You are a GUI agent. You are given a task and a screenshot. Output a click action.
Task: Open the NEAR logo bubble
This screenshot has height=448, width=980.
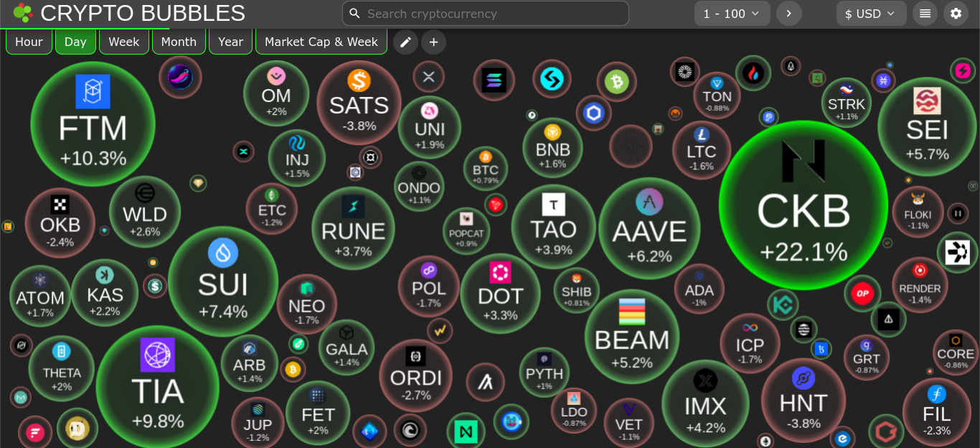pyautogui.click(x=466, y=432)
